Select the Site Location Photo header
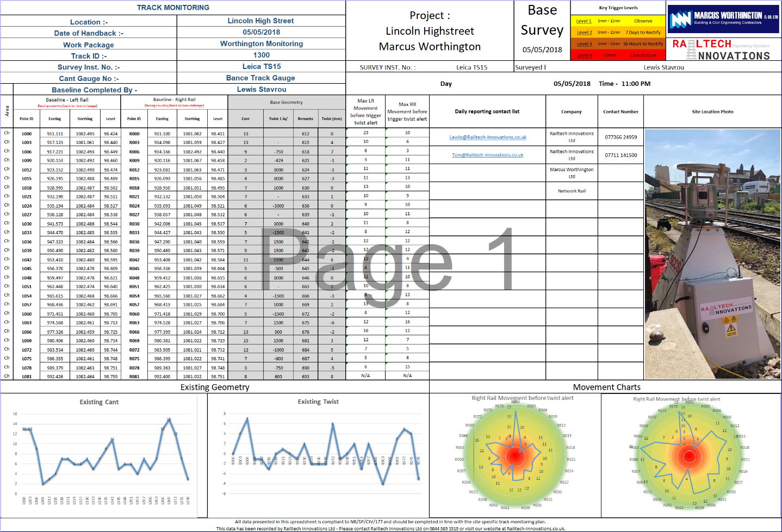This screenshot has height=532, width=782. click(712, 111)
